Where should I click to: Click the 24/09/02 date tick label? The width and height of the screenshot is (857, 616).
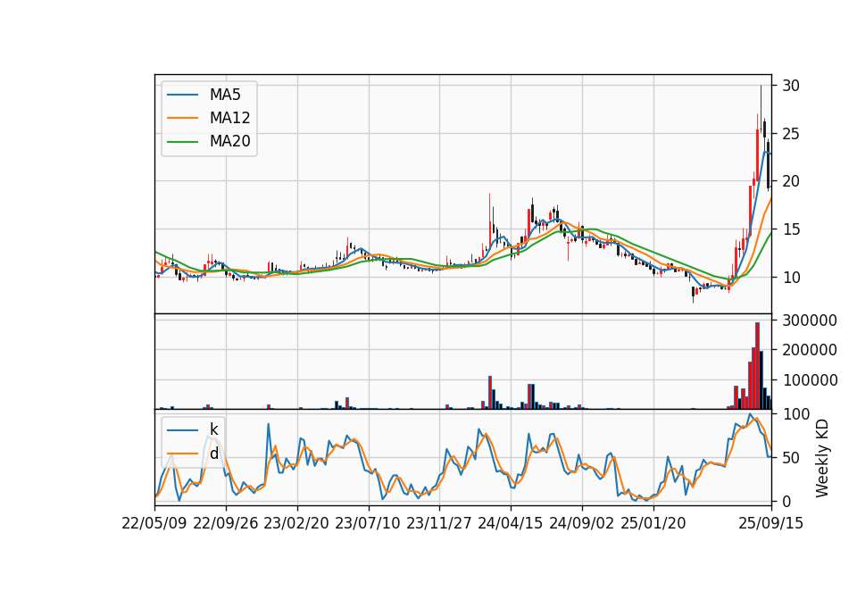tap(581, 523)
